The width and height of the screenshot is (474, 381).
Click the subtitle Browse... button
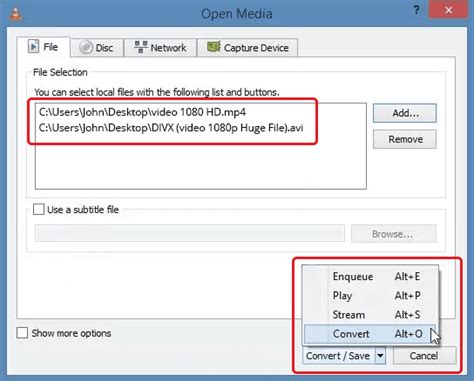(393, 234)
